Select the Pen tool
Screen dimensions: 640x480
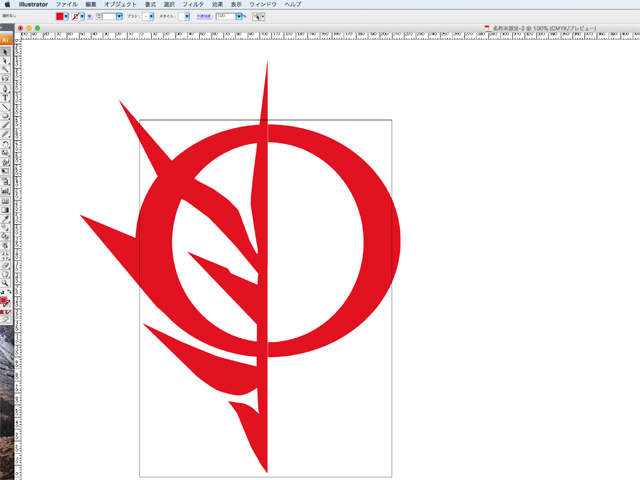coord(5,89)
